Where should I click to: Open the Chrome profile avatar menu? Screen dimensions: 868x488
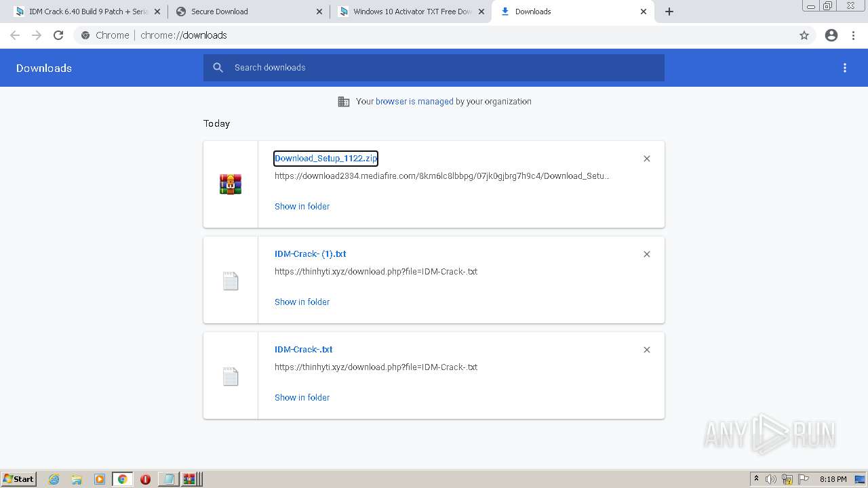pyautogui.click(x=831, y=35)
